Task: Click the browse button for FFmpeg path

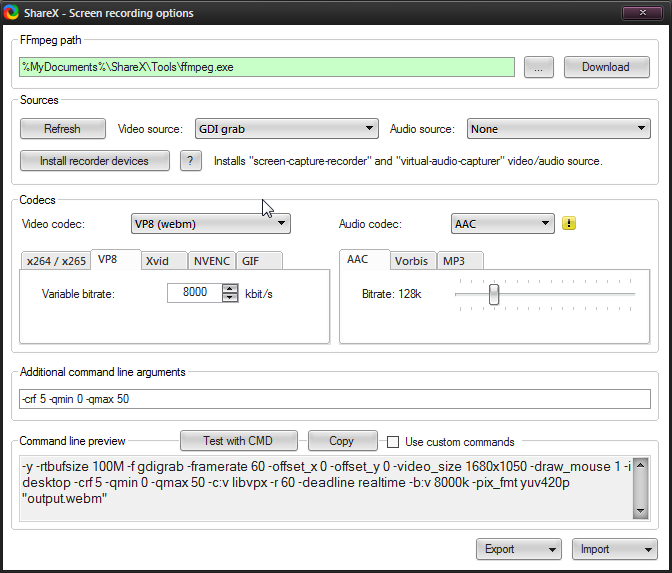Action: [538, 67]
